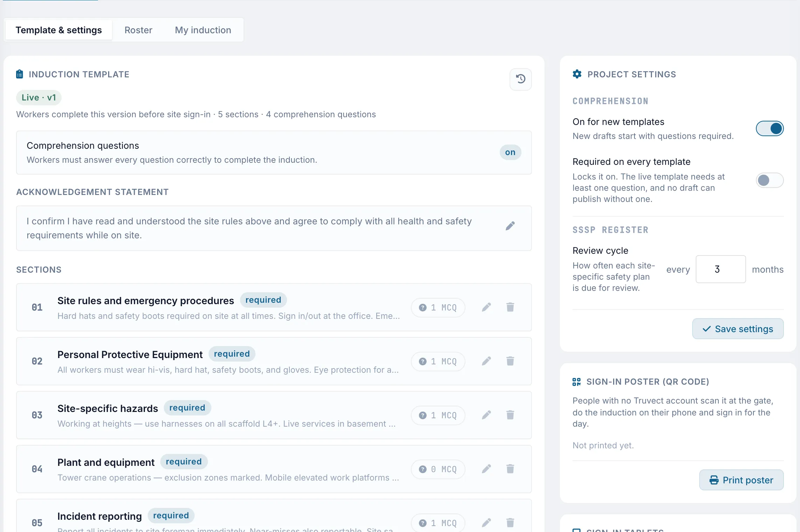The image size is (800, 532).
Task: Open template version history icon
Action: (520, 79)
